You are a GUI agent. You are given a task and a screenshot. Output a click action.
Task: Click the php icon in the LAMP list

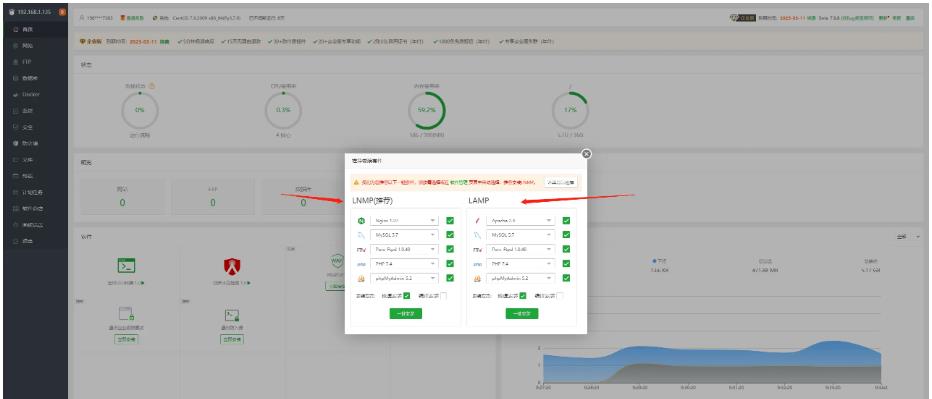point(477,263)
